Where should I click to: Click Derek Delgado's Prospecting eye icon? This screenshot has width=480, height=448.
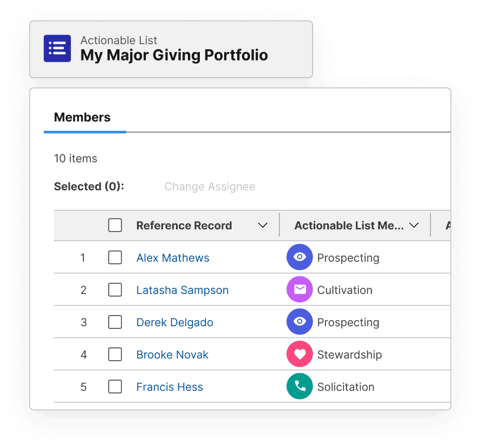pyautogui.click(x=299, y=322)
